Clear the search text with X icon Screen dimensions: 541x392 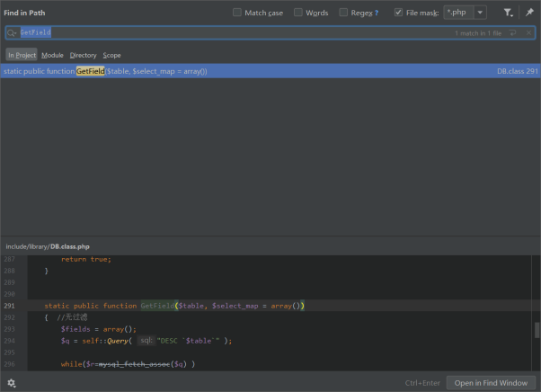527,32
